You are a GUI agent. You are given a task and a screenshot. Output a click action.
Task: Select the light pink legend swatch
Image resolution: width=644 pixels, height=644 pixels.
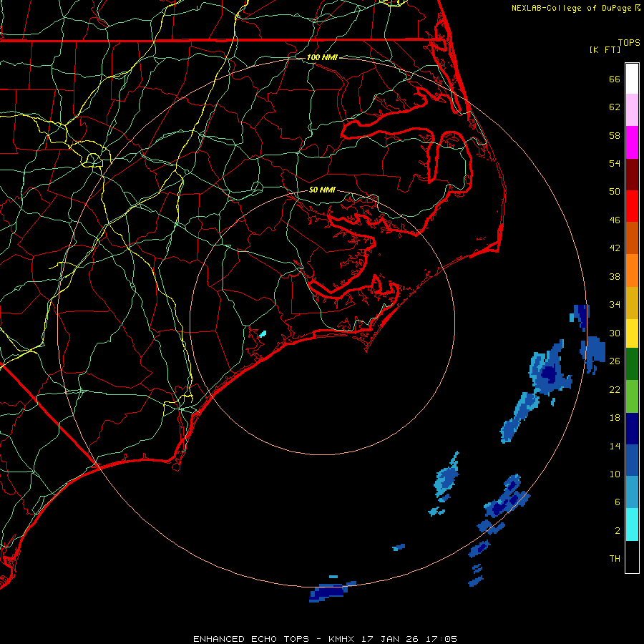point(632,109)
